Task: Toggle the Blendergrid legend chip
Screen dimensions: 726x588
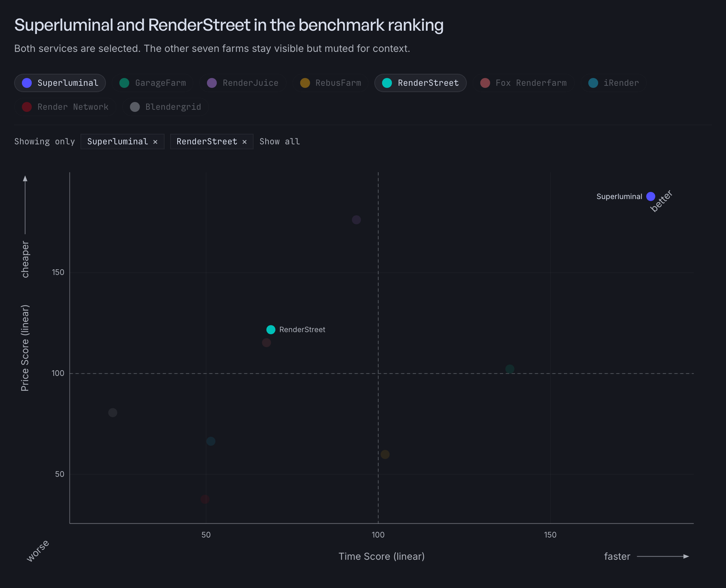Action: [165, 107]
